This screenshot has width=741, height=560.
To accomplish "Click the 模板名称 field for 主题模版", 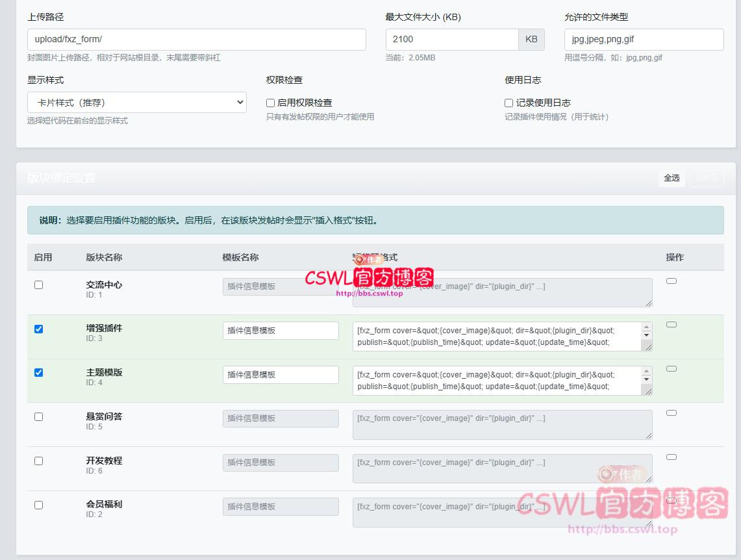I will click(281, 375).
